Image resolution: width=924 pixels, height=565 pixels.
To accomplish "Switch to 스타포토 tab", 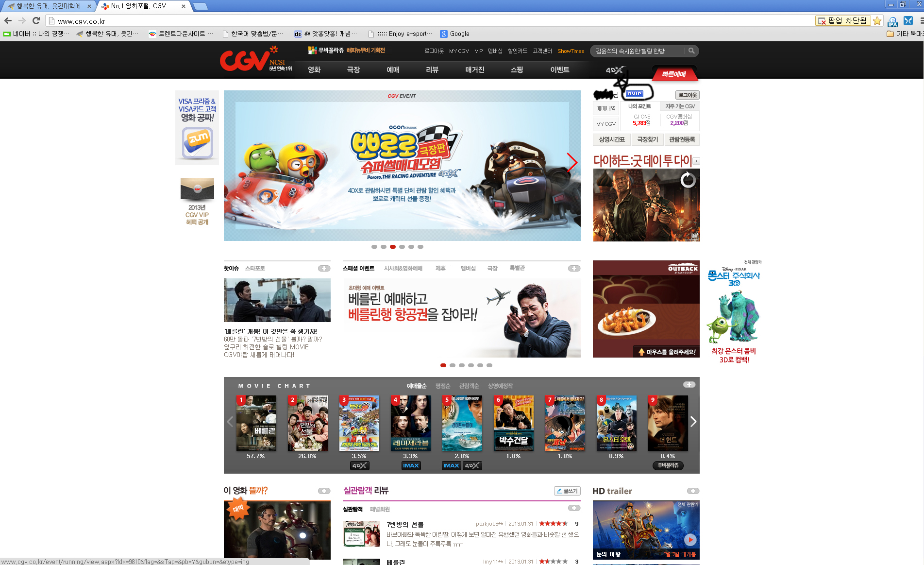I will [255, 268].
